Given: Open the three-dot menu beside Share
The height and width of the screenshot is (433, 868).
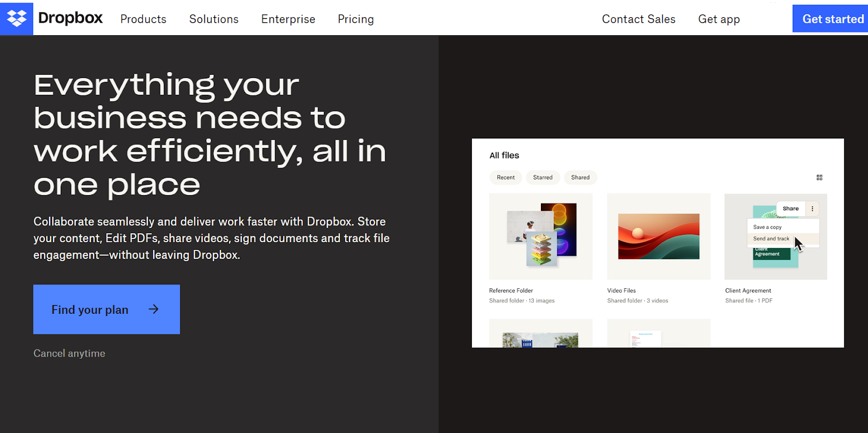Looking at the screenshot, I should coord(812,209).
